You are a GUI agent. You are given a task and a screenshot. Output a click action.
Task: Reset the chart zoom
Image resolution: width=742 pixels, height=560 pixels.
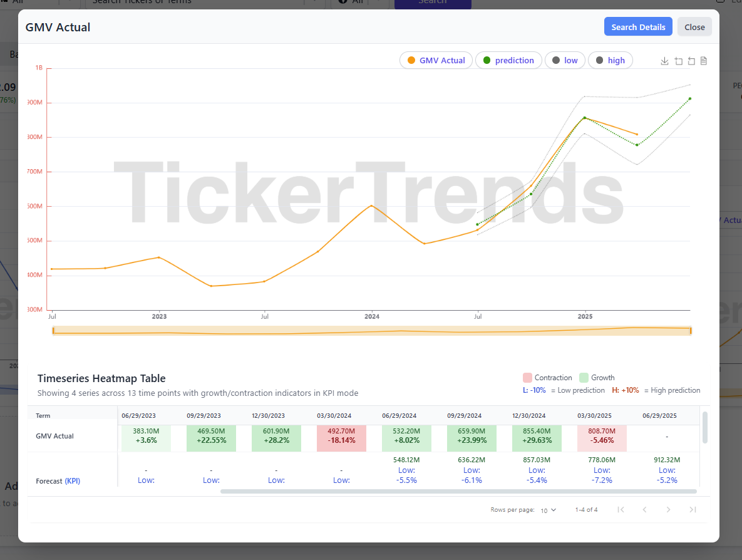coord(691,61)
